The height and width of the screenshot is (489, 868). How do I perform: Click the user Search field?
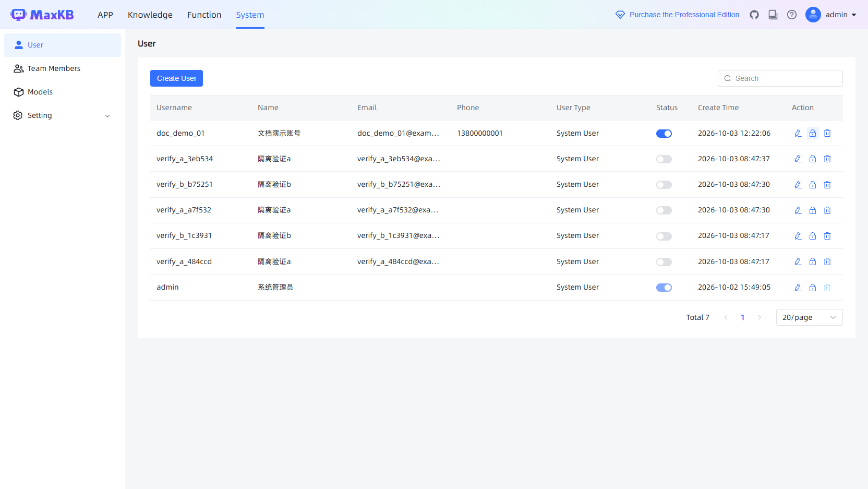780,78
